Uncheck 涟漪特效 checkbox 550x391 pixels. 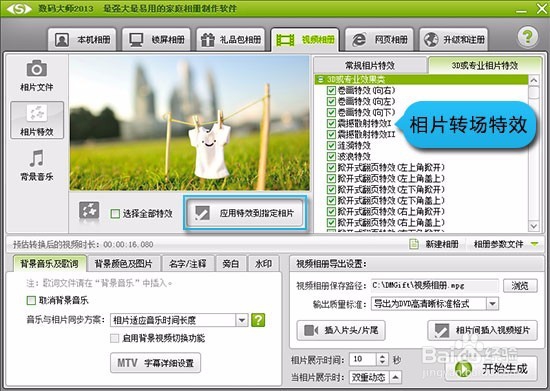pos(331,145)
